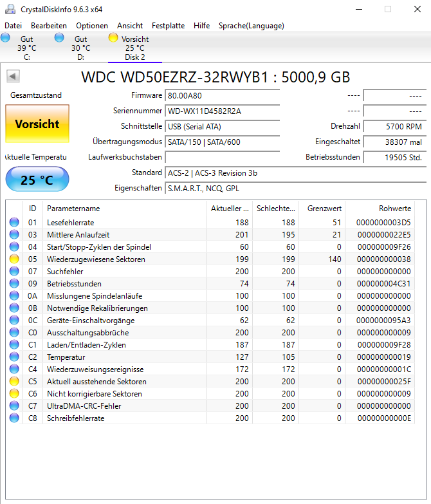Image resolution: width=431 pixels, height=504 pixels.
Task: Open the Hilfe menu
Action: [202, 26]
